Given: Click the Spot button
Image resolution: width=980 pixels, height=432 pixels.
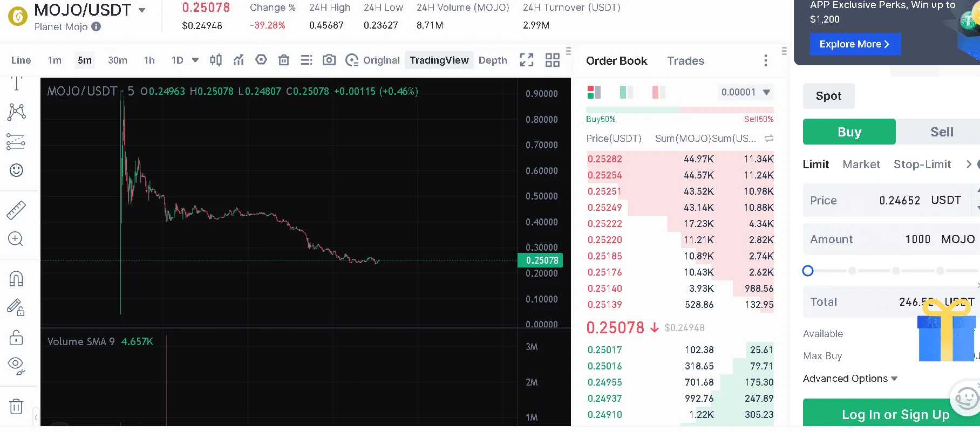Looking at the screenshot, I should coord(828,96).
